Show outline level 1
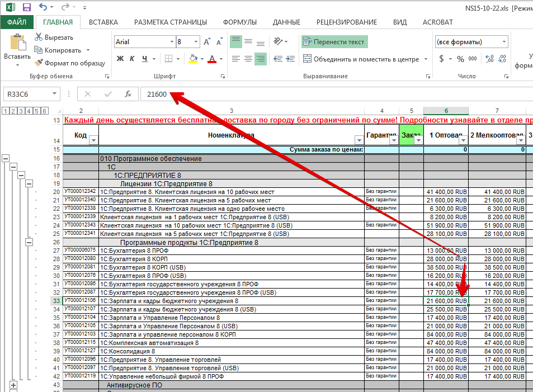 pos(5,111)
